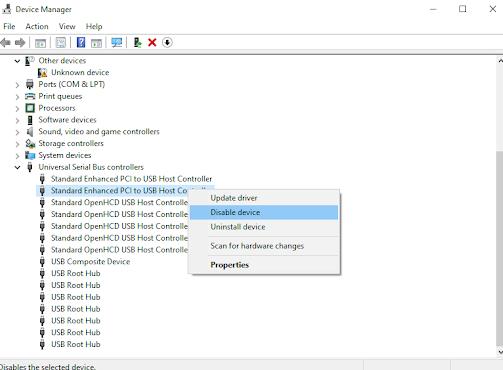The width and height of the screenshot is (503, 370).
Task: Click the red X Uninstall device toolbar icon
Action: (x=152, y=42)
